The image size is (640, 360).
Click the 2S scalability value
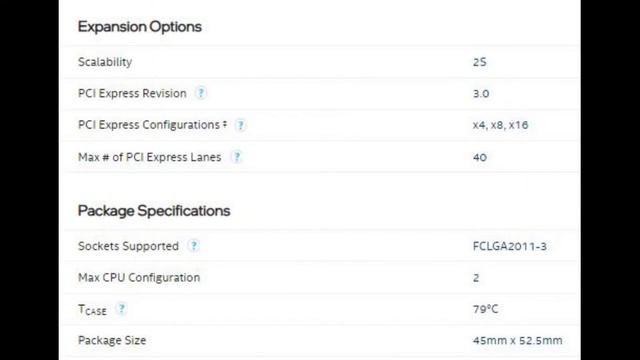coord(480,62)
